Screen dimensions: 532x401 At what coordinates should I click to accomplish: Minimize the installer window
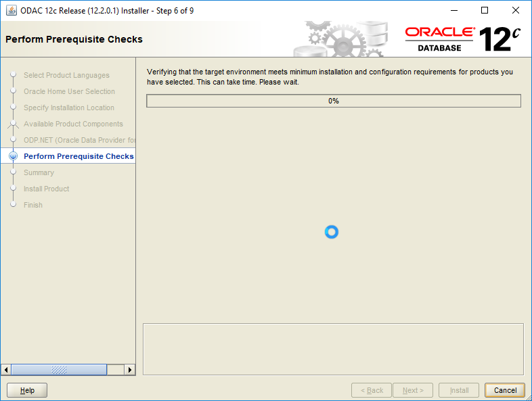pyautogui.click(x=454, y=11)
